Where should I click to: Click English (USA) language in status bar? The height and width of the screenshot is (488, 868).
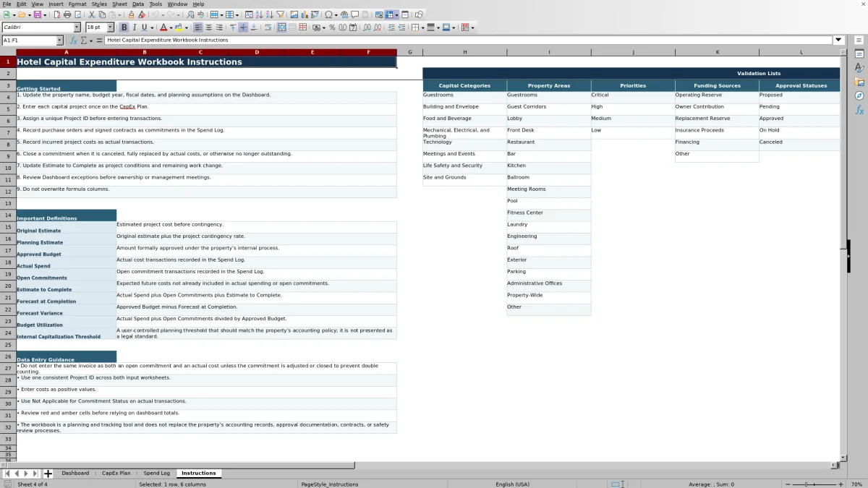pos(512,484)
